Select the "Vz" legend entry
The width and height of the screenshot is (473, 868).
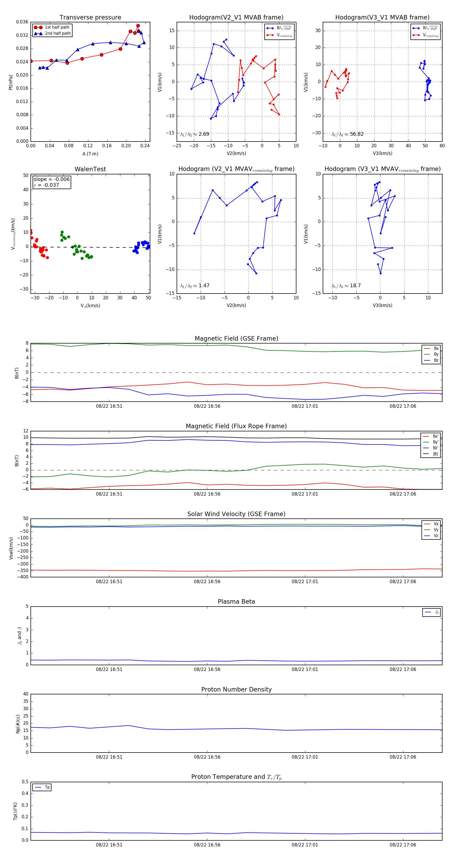(x=431, y=536)
